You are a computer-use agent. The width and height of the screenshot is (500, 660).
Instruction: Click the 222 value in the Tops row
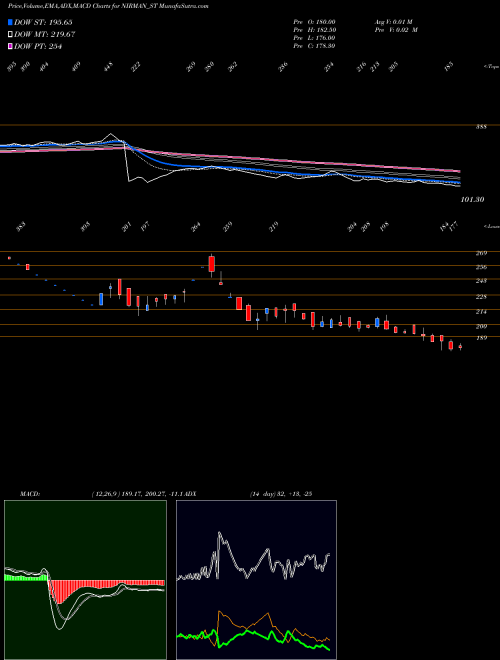click(136, 67)
